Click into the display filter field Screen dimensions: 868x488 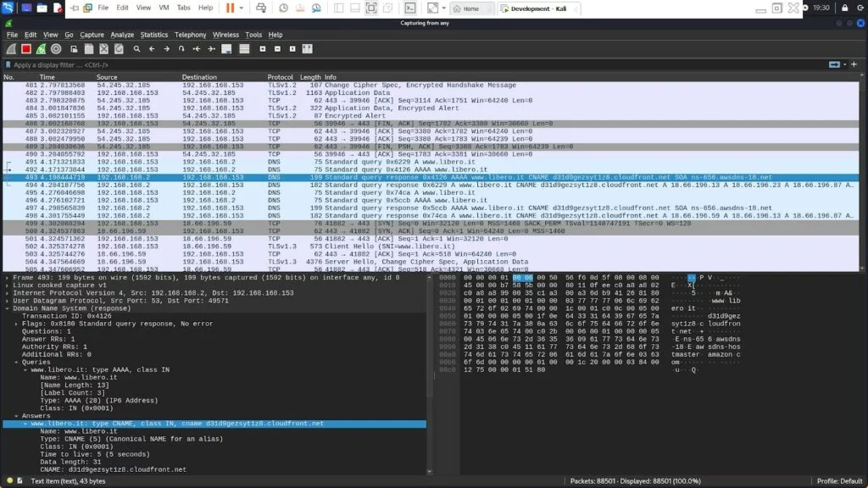[339, 64]
